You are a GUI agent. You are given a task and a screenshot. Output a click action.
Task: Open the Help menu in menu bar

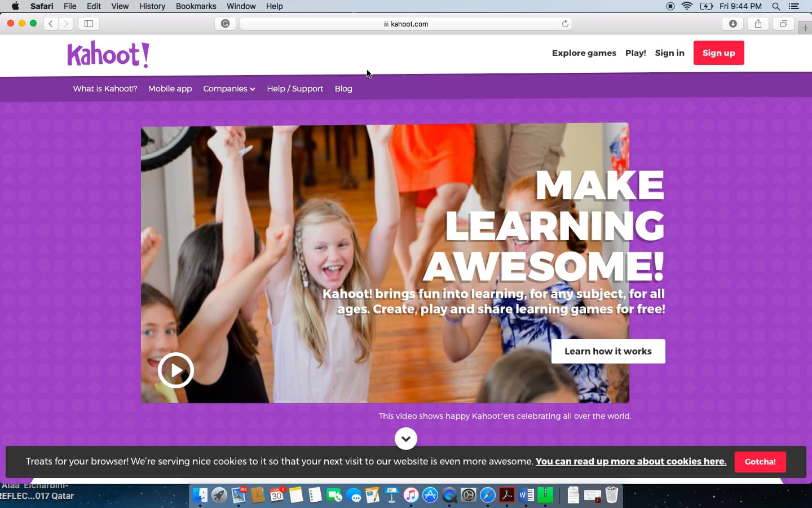pyautogui.click(x=275, y=6)
